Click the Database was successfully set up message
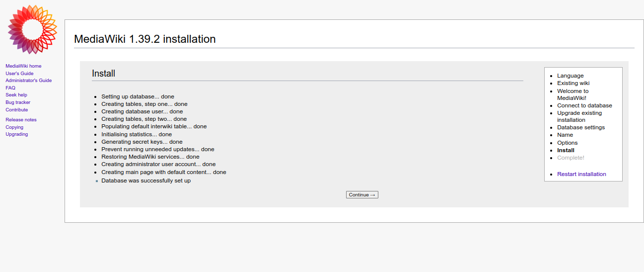The height and width of the screenshot is (272, 644). [146, 181]
